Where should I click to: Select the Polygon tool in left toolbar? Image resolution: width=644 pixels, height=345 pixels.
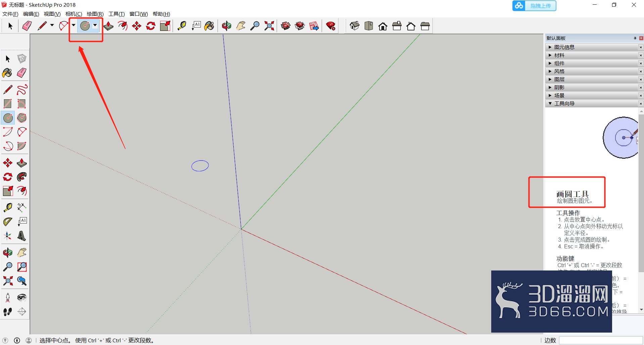(22, 118)
